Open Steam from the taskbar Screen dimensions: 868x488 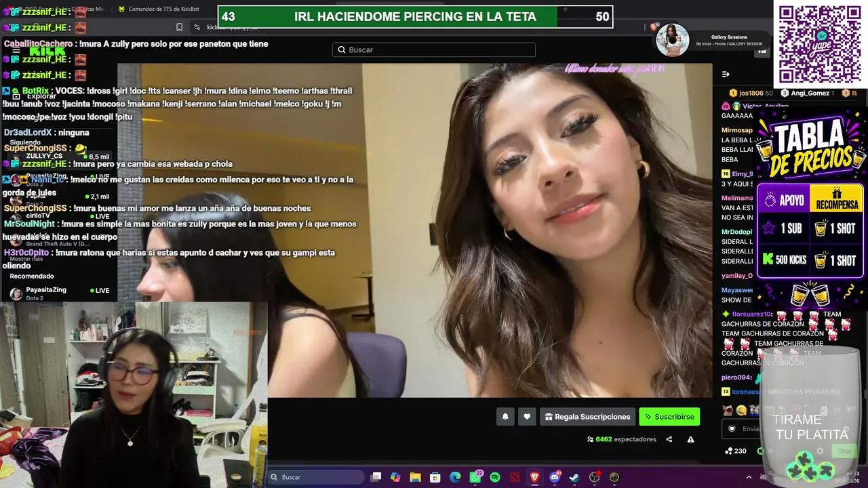574,477
